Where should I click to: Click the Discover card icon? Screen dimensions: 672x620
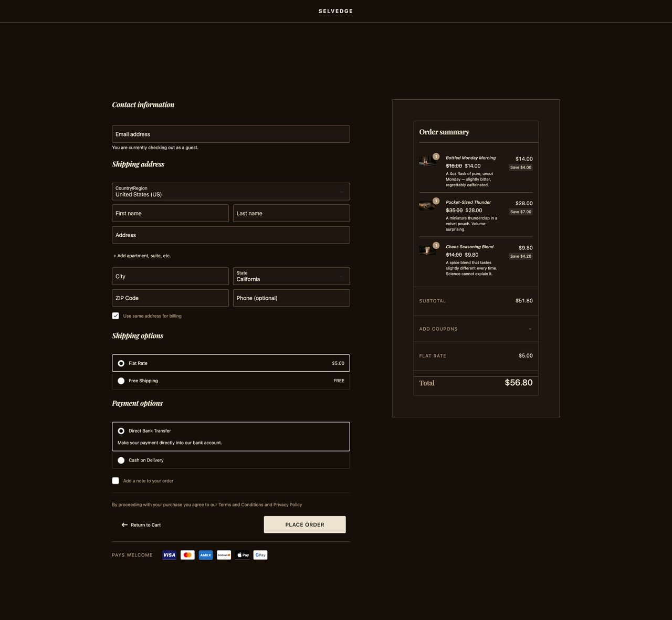point(224,555)
